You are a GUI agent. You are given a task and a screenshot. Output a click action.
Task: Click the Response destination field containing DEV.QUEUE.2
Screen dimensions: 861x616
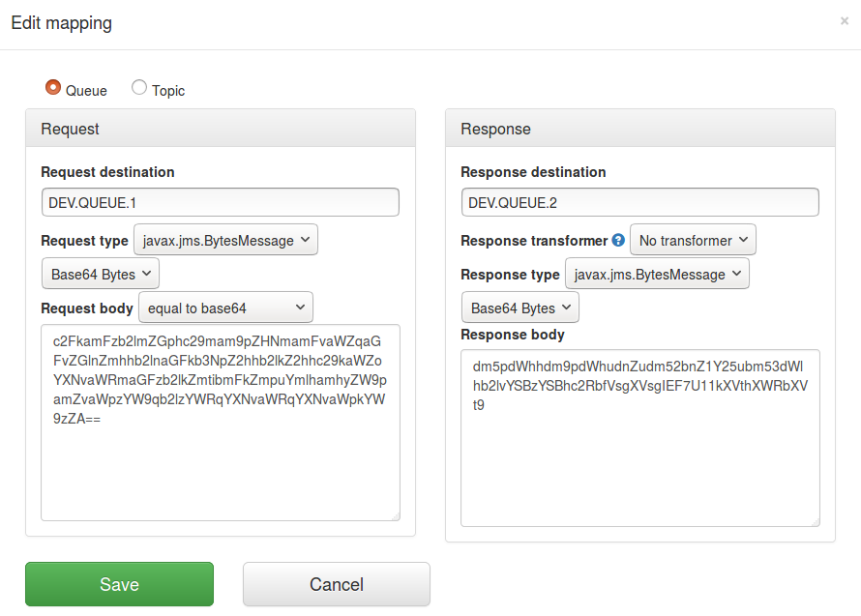tap(639, 201)
